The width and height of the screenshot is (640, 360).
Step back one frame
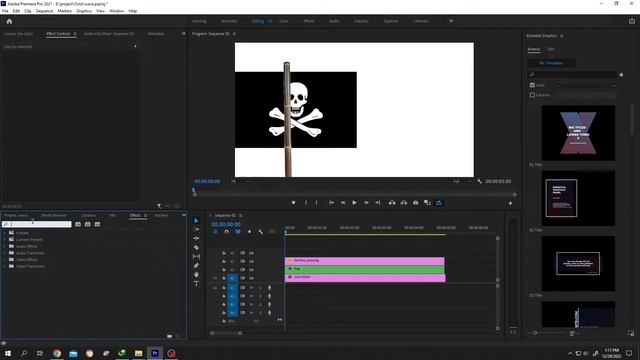[x=343, y=203]
